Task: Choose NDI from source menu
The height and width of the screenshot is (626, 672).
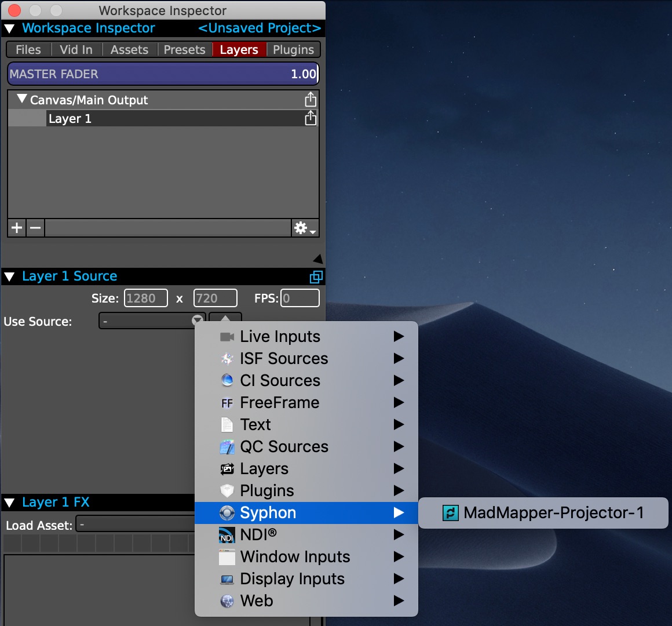Action: (306, 534)
